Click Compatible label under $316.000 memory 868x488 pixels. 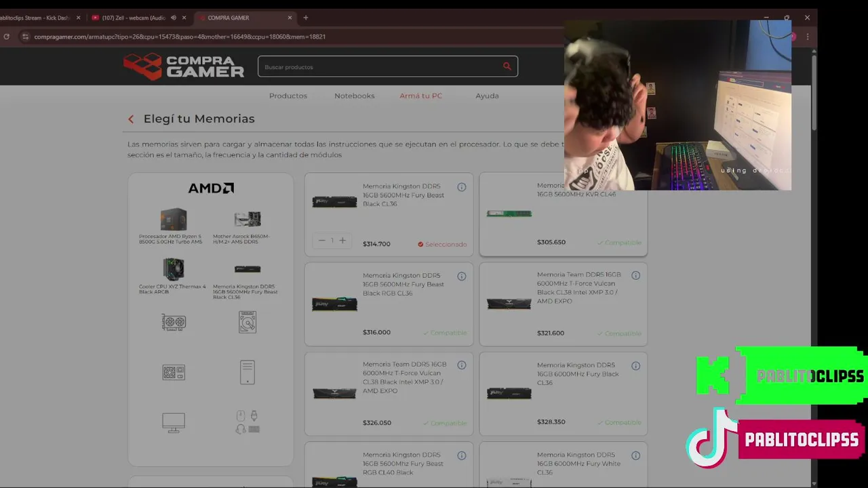(445, 333)
